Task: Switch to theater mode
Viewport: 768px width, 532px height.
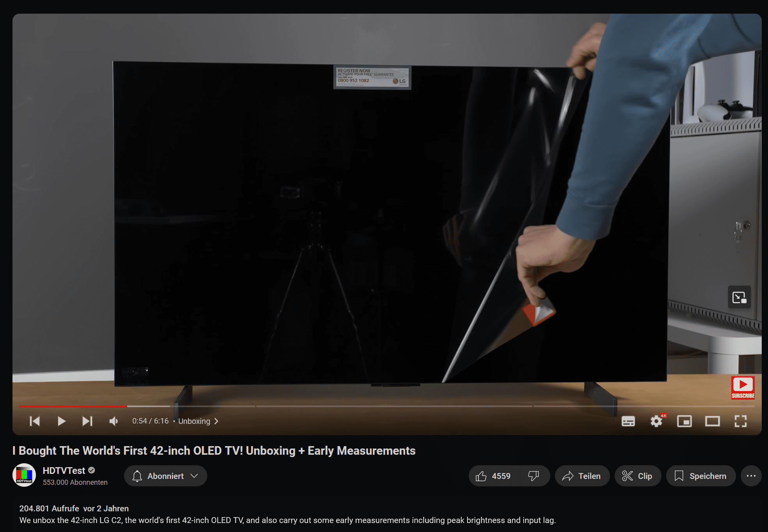Action: (x=713, y=421)
